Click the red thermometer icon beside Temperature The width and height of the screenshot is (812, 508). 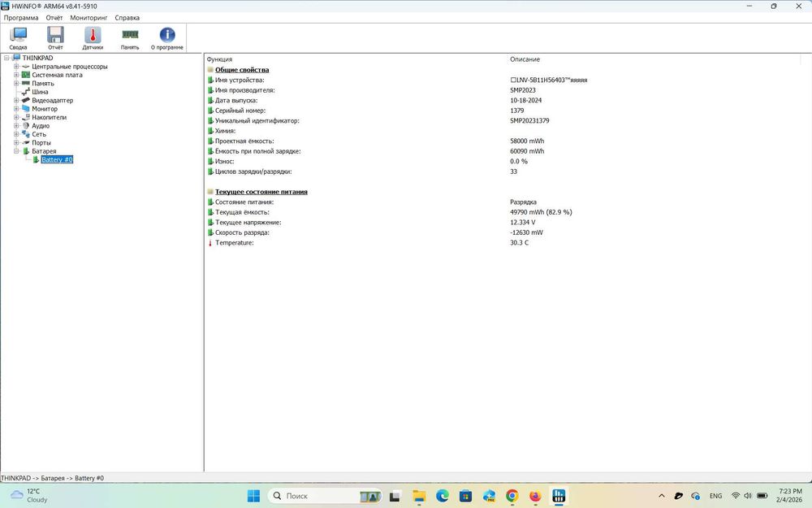(210, 242)
